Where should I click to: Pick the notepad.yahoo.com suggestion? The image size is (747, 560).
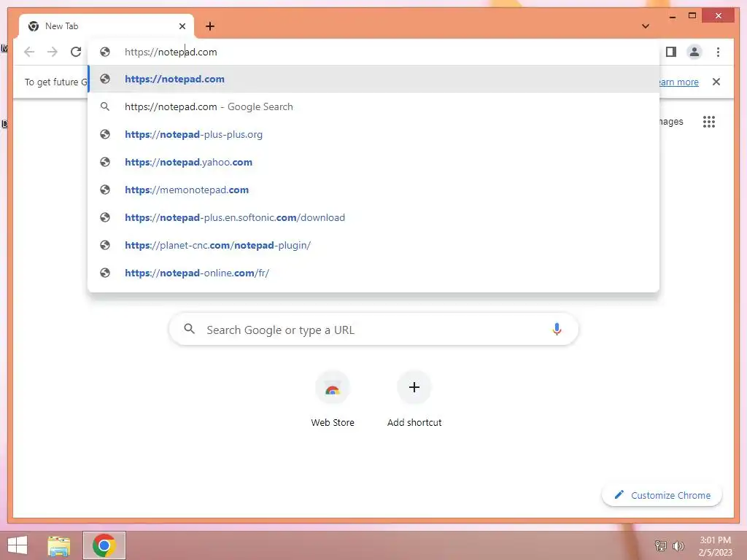pyautogui.click(x=373, y=162)
